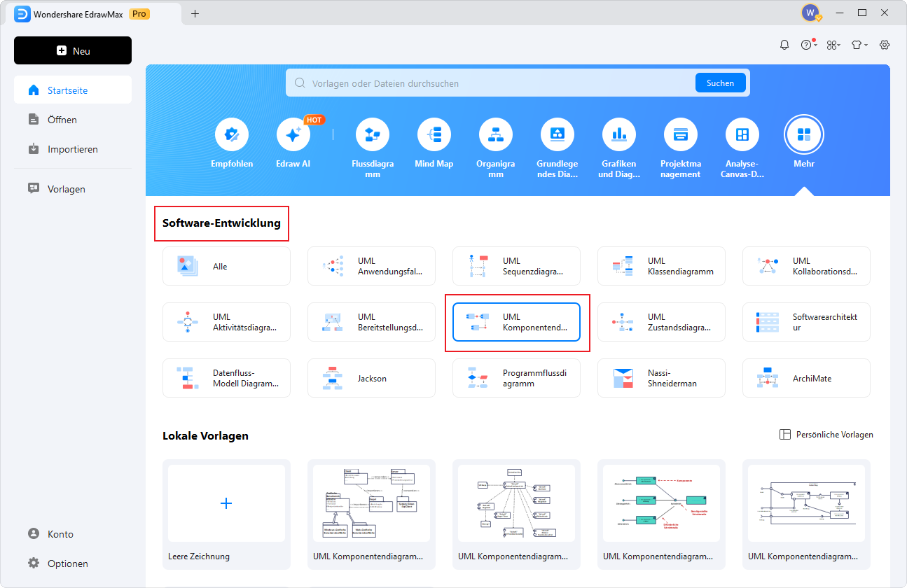Select the Projektmanagement category icon
This screenshot has height=588, width=907.
680,135
